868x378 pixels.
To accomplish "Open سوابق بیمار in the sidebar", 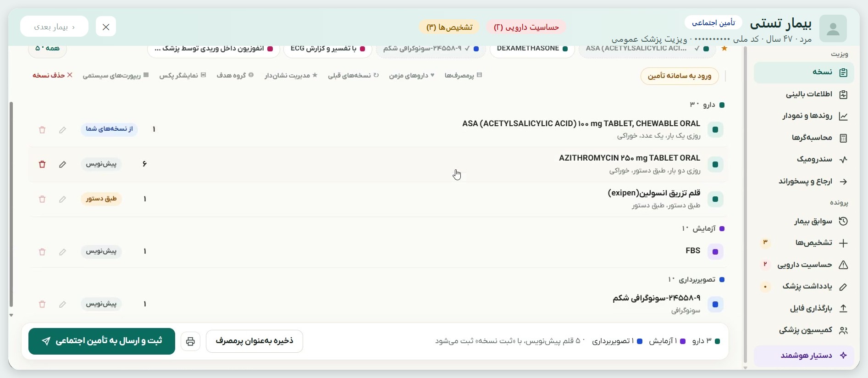I will pyautogui.click(x=804, y=222).
